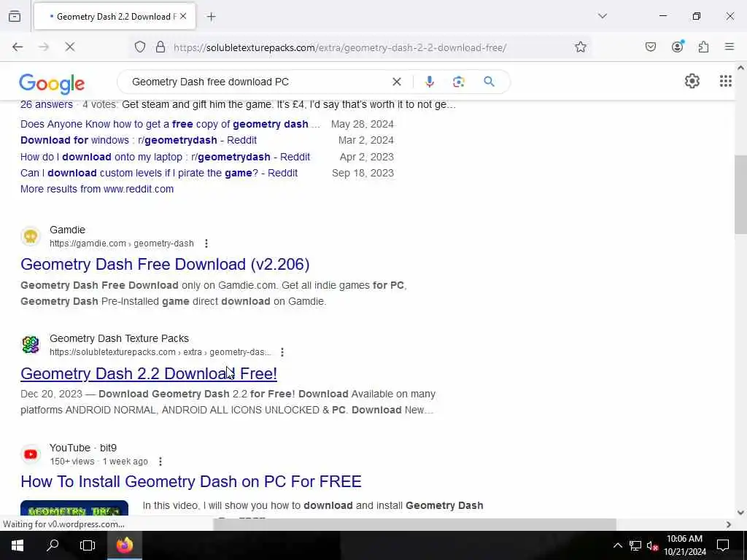The image size is (747, 560).
Task: Open the Geometry Dash video thumbnail
Action: [74, 508]
